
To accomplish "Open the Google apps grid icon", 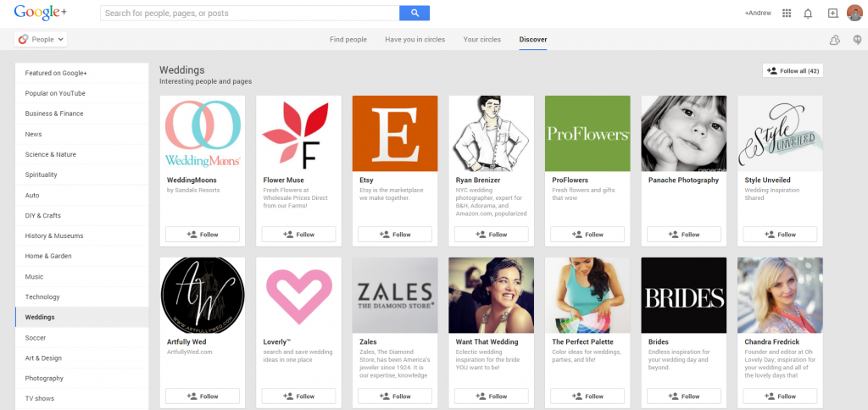I will [786, 14].
